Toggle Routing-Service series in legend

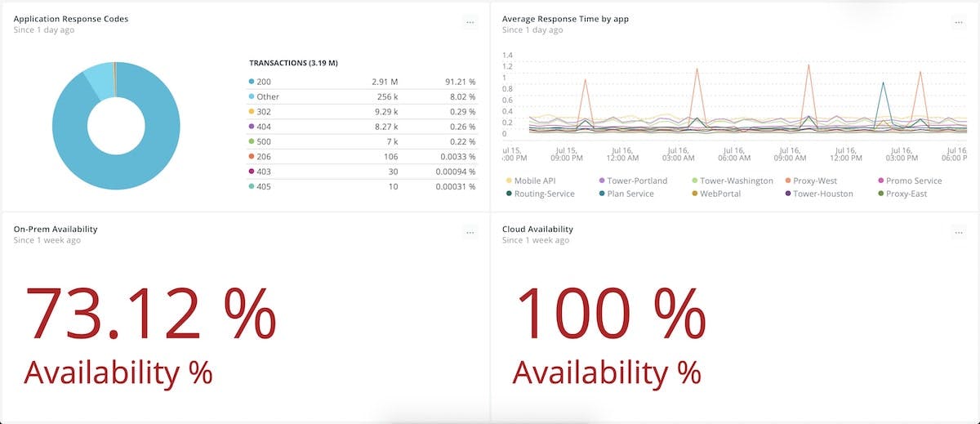pos(541,194)
